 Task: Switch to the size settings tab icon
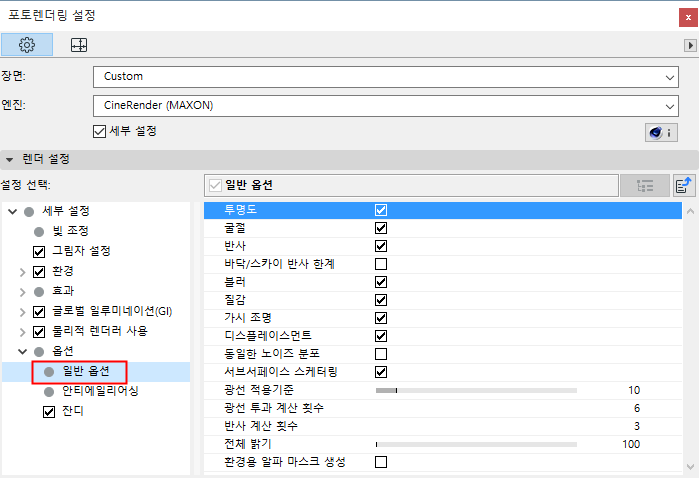click(x=79, y=45)
